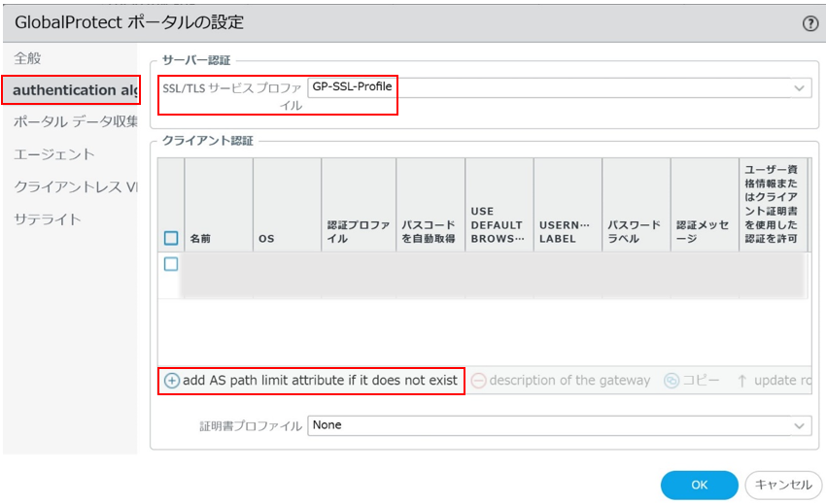The height and width of the screenshot is (504, 826).
Task: Select the first row in client authentication table
Action: pyautogui.click(x=483, y=276)
